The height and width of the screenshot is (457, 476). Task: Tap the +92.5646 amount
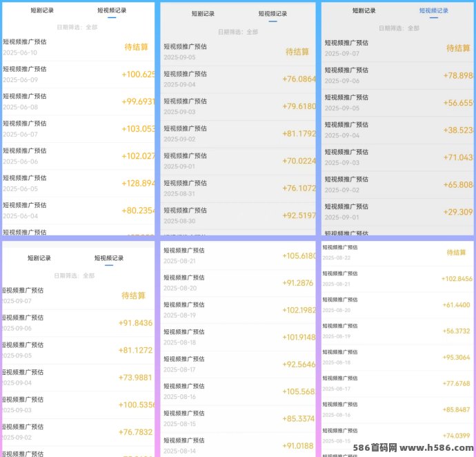pyautogui.click(x=299, y=364)
